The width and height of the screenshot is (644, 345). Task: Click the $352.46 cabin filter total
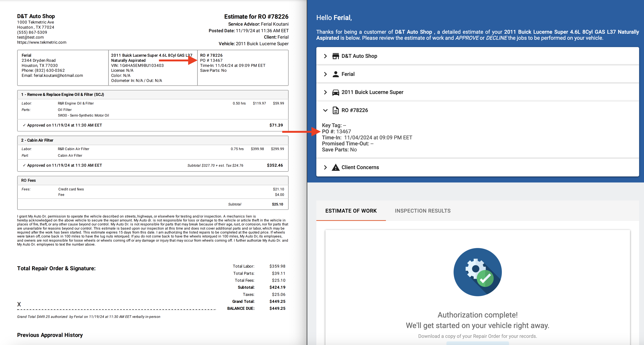pos(275,166)
